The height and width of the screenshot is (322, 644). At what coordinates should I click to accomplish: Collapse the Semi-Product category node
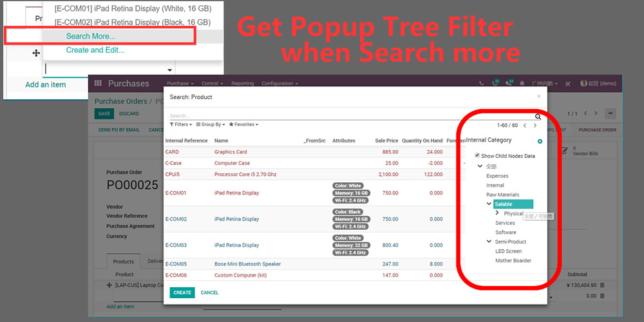pyautogui.click(x=489, y=242)
